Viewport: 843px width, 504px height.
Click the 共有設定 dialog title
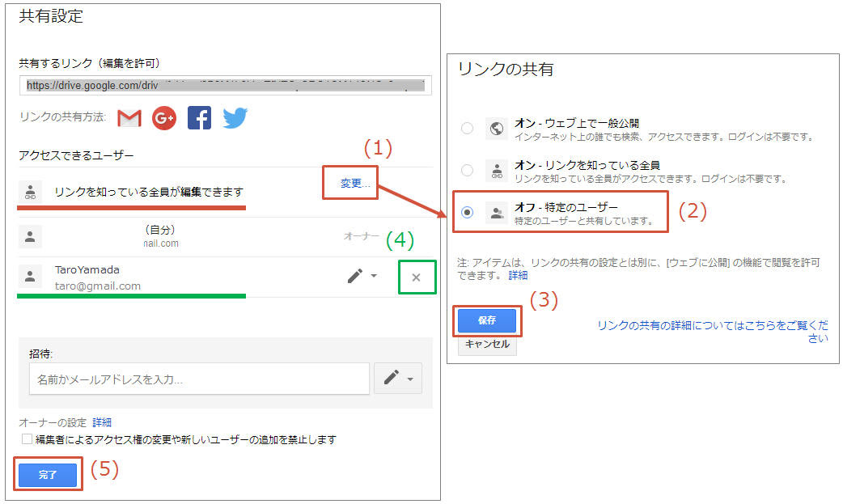(x=51, y=16)
